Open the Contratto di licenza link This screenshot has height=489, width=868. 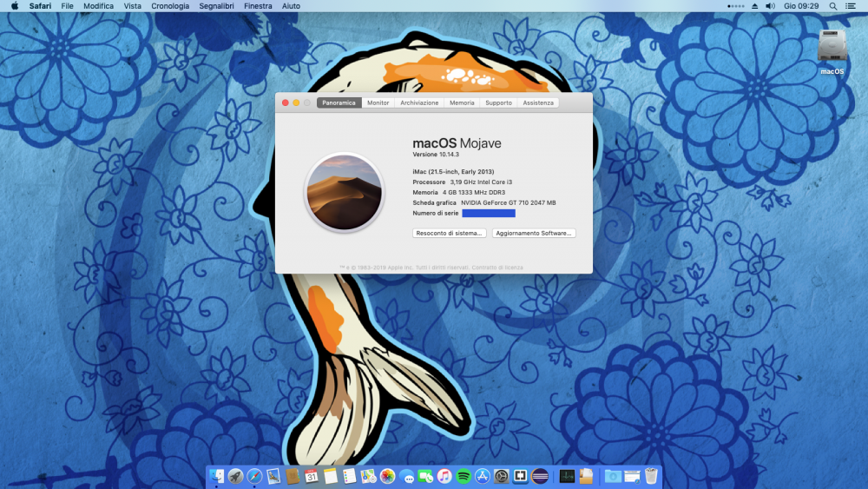coord(497,268)
